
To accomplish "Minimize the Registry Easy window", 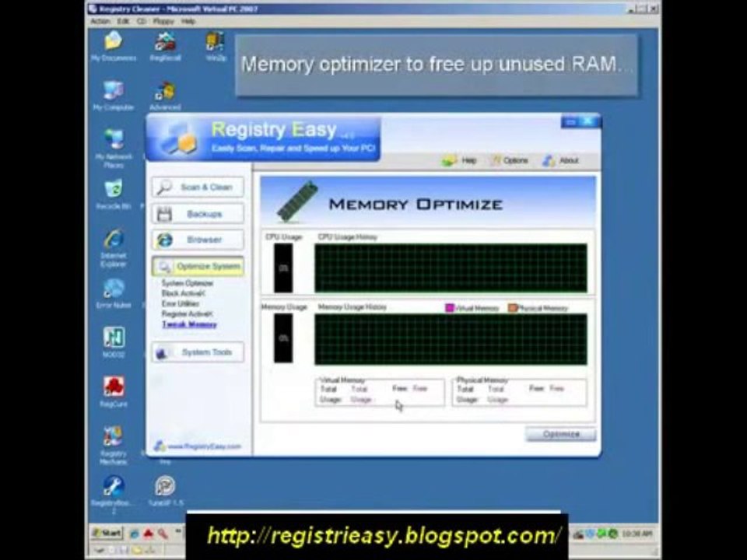I will [x=570, y=122].
